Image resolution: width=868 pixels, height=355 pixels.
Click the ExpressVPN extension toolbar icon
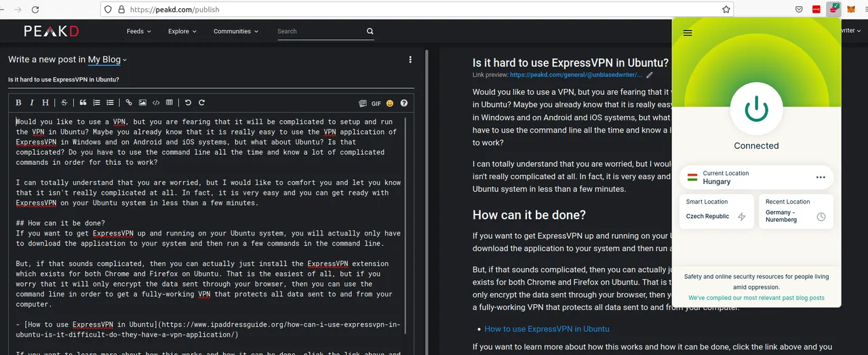[833, 9]
